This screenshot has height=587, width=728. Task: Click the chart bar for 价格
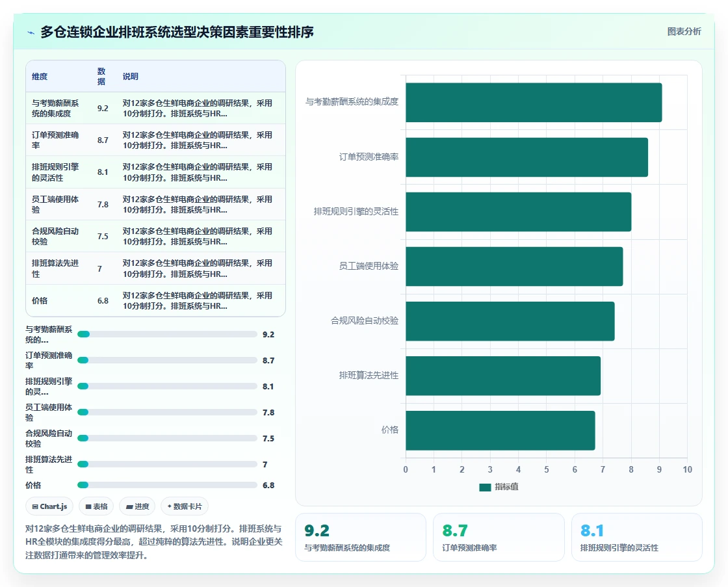[500, 430]
